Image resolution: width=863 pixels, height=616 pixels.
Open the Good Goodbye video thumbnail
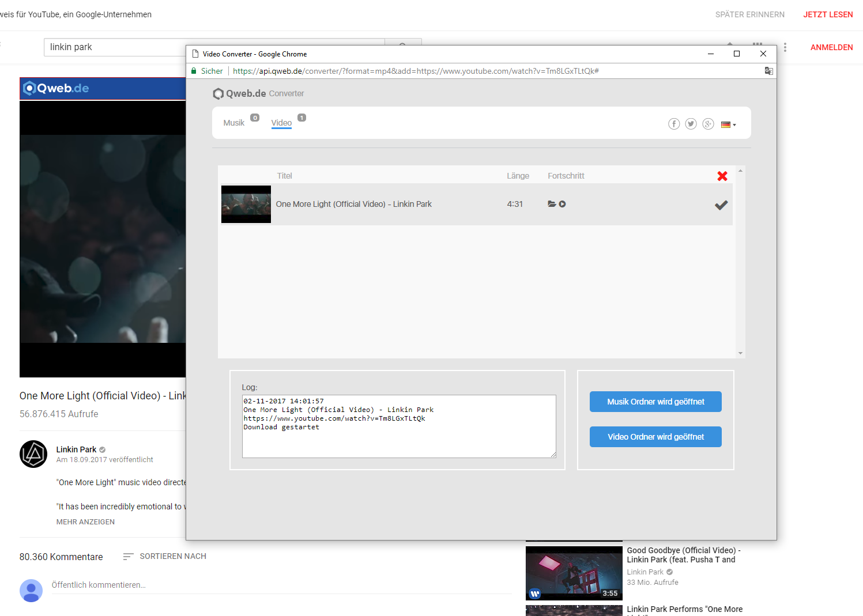pos(574,573)
